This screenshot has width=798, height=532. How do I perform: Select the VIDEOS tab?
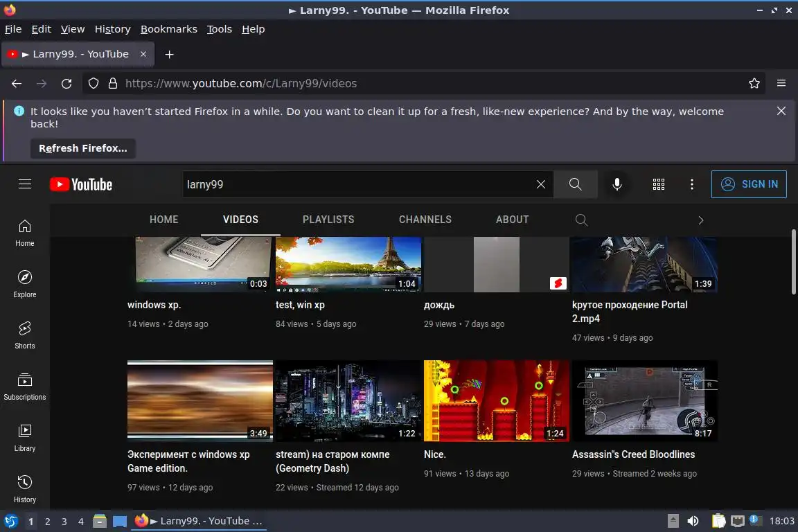241,220
